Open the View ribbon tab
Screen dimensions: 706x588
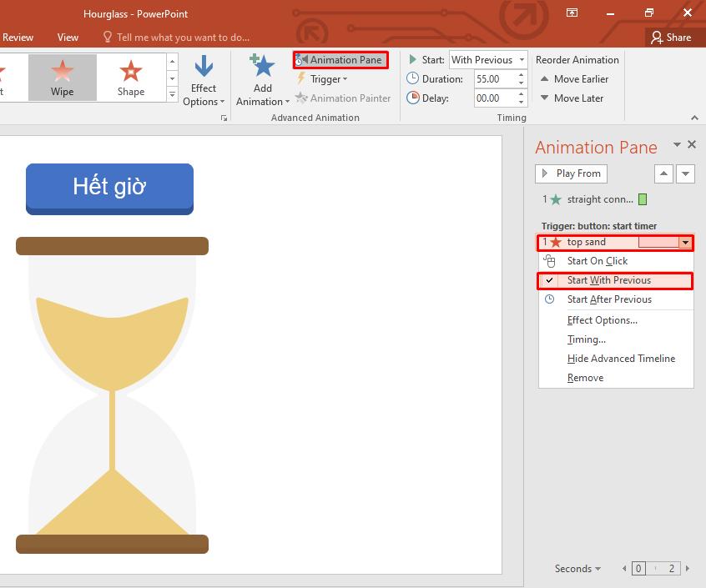[68, 38]
